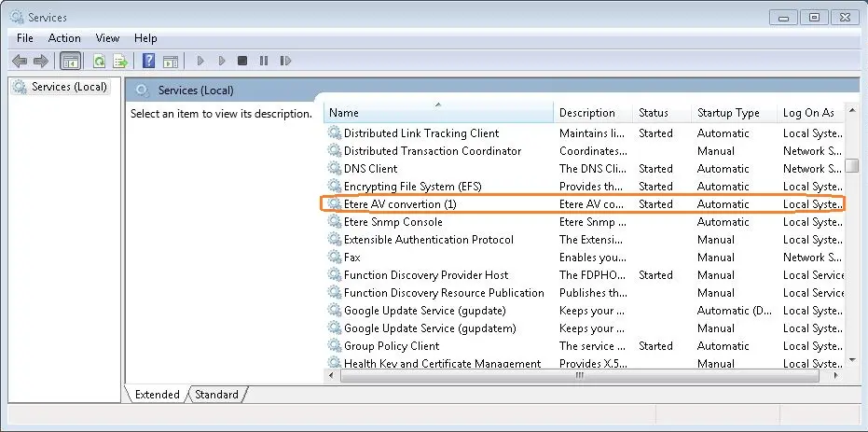Click the Back arrow toolbar icon
Viewport: 868px width, 432px height.
(x=20, y=62)
